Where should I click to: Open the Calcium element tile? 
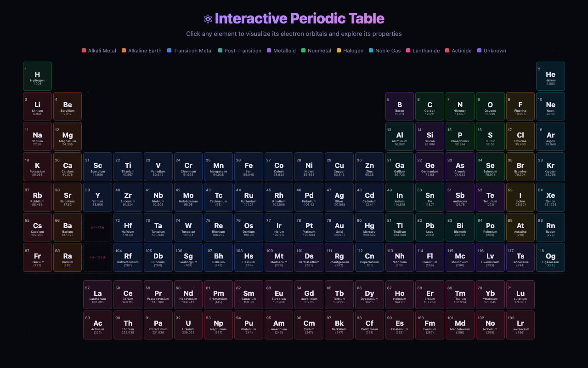68,167
